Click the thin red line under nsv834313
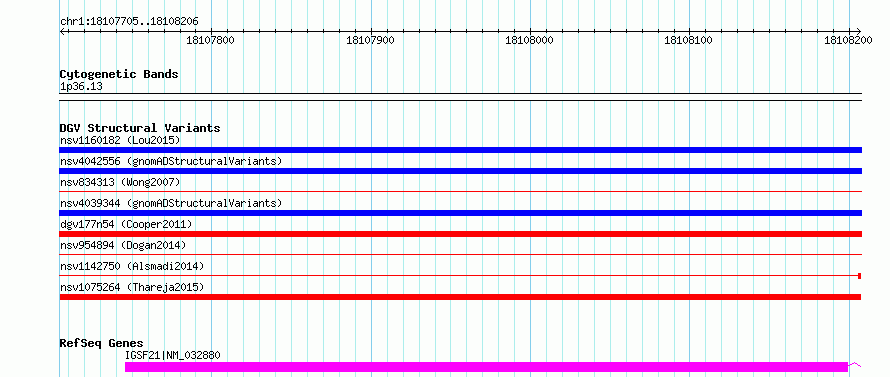The width and height of the screenshot is (890, 377). 461,192
